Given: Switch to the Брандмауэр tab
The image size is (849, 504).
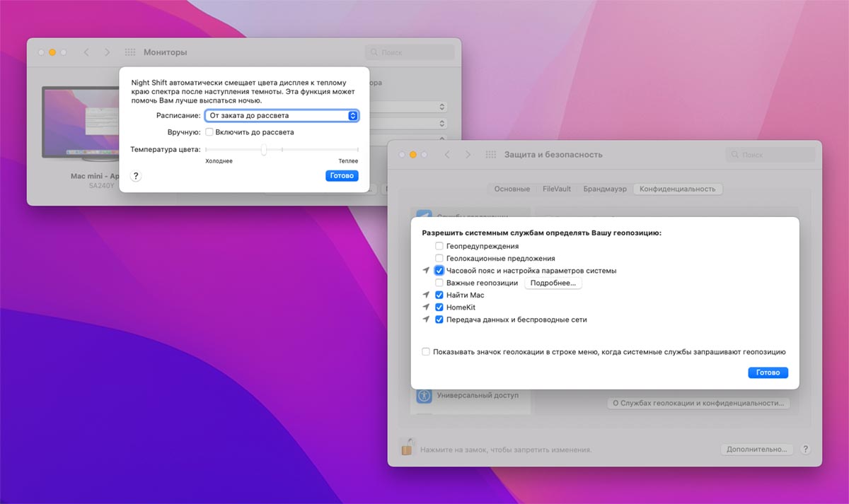Looking at the screenshot, I should coord(605,189).
